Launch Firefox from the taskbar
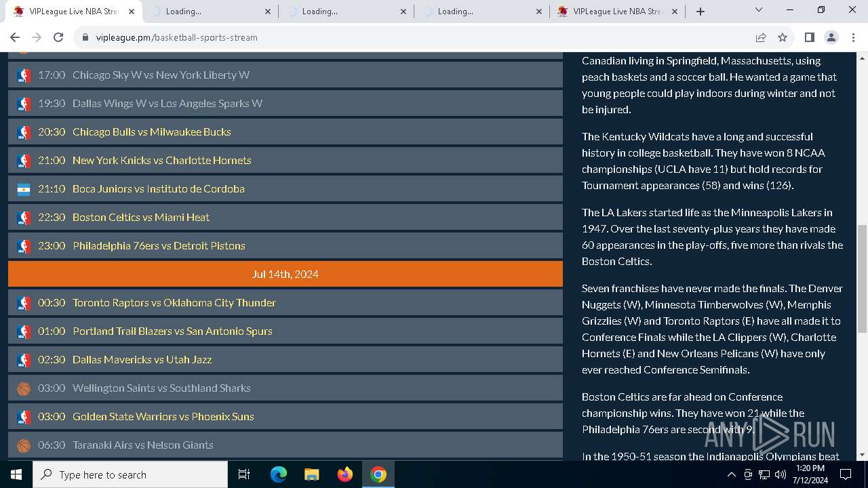Screen dimensions: 868x488 (x=345, y=474)
